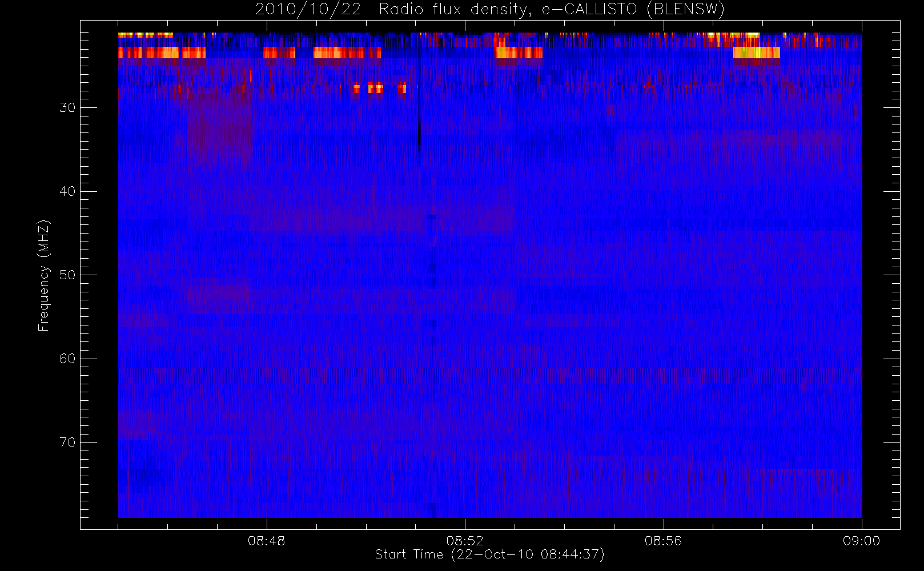Select the 70 frequency tick label
The height and width of the screenshot is (571, 924).
pos(67,443)
